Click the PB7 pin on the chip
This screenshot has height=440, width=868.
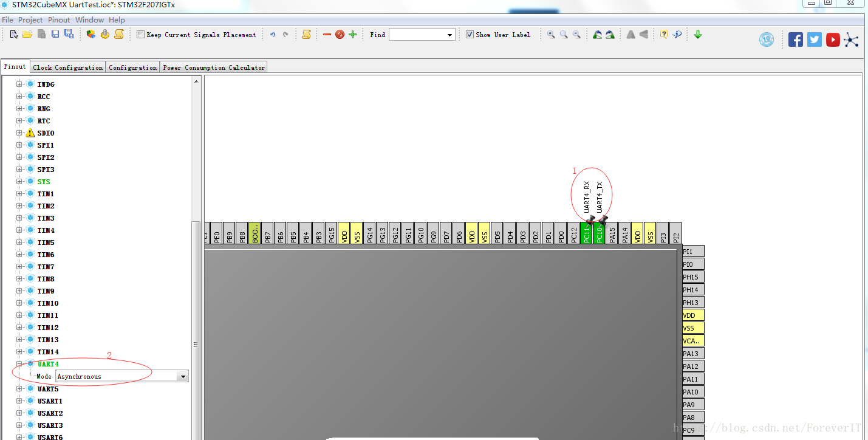pos(267,233)
